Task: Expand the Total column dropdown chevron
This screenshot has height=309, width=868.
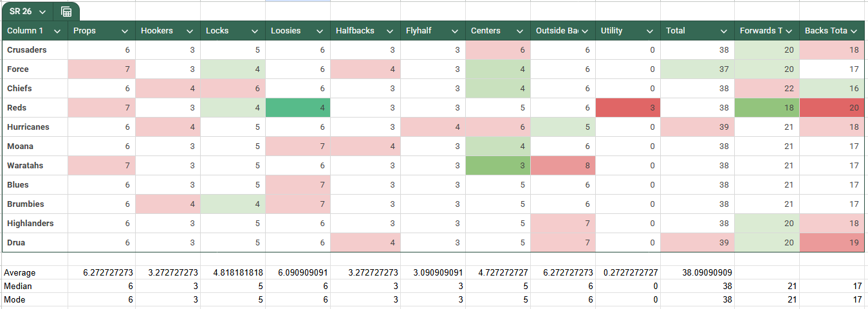Action: (x=724, y=31)
